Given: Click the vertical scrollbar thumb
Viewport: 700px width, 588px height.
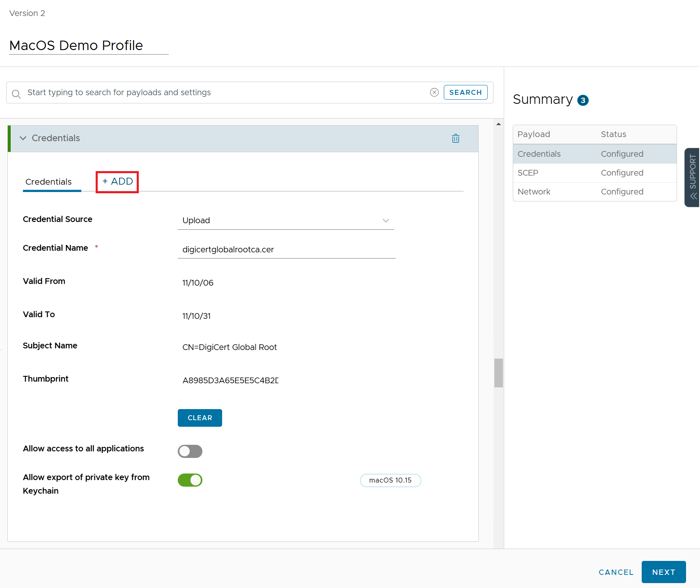Looking at the screenshot, I should [x=498, y=373].
